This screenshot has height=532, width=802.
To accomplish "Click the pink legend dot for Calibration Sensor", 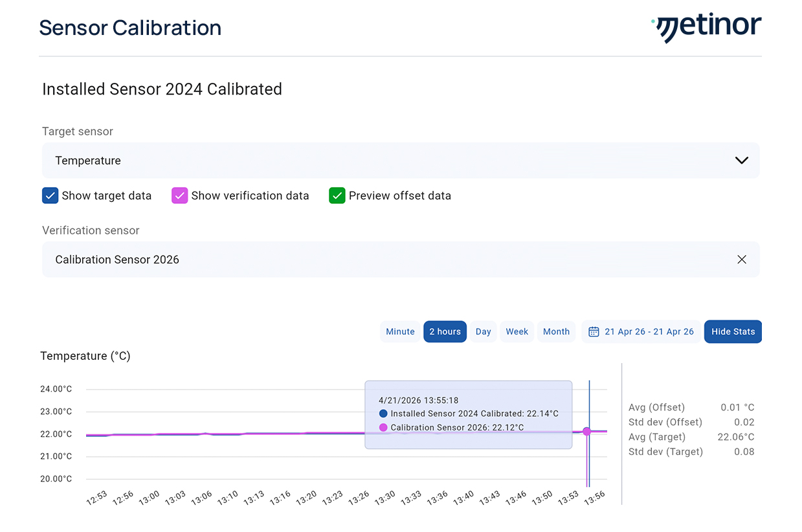I will coord(383,428).
